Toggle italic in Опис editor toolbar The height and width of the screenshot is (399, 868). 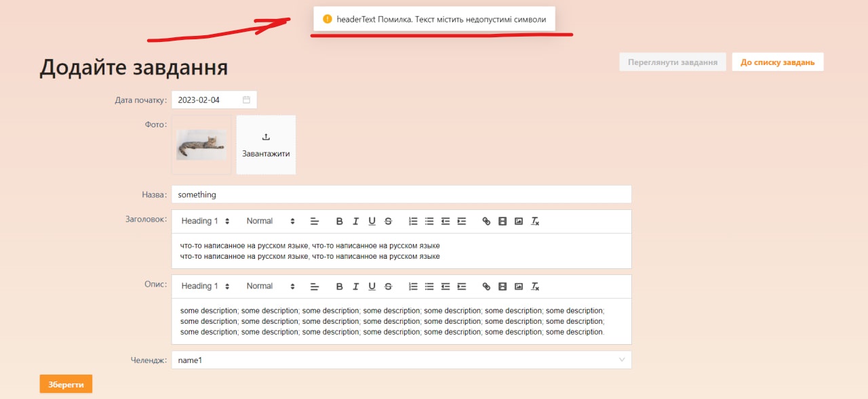pyautogui.click(x=355, y=286)
